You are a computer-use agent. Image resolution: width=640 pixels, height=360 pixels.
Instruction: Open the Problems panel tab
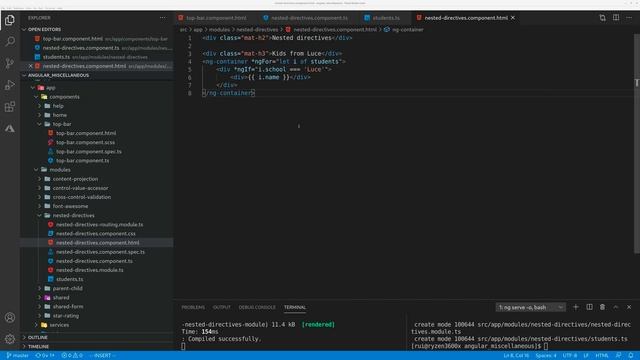pyautogui.click(x=193, y=307)
